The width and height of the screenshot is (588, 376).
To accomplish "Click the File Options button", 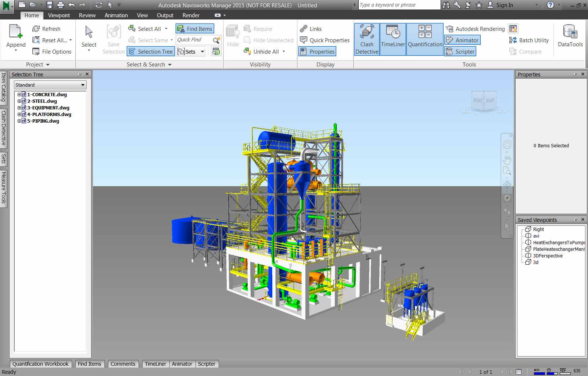I will [x=52, y=51].
